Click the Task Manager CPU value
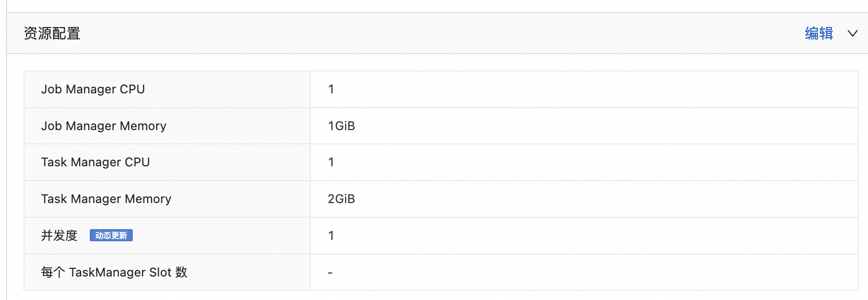This screenshot has width=868, height=300. (331, 162)
